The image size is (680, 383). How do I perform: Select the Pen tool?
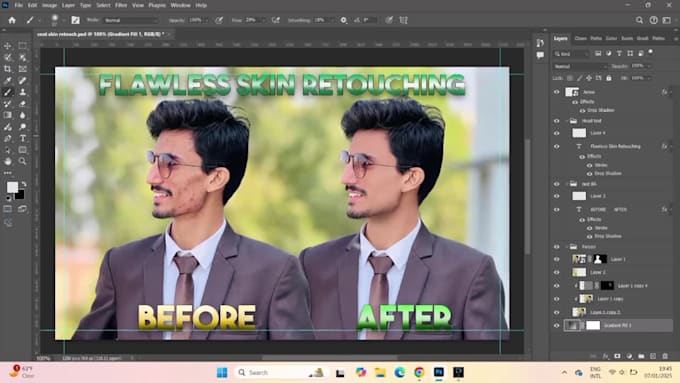click(x=7, y=138)
